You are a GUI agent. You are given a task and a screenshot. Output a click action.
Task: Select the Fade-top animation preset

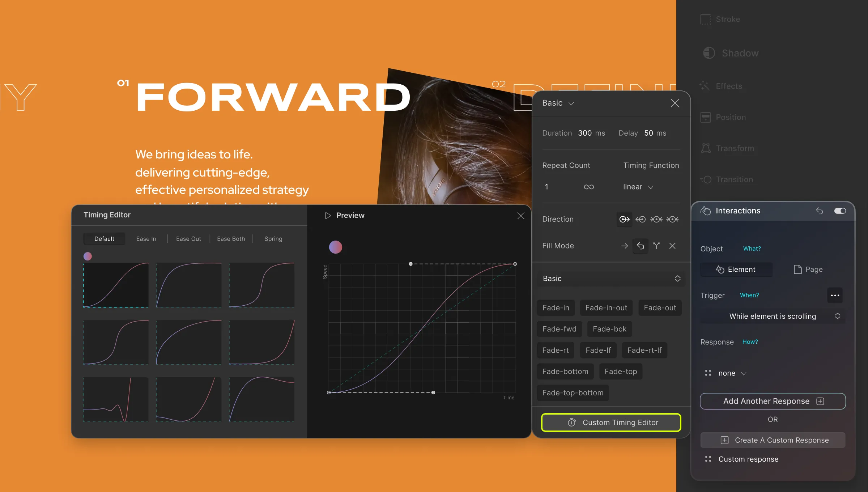[x=621, y=371]
